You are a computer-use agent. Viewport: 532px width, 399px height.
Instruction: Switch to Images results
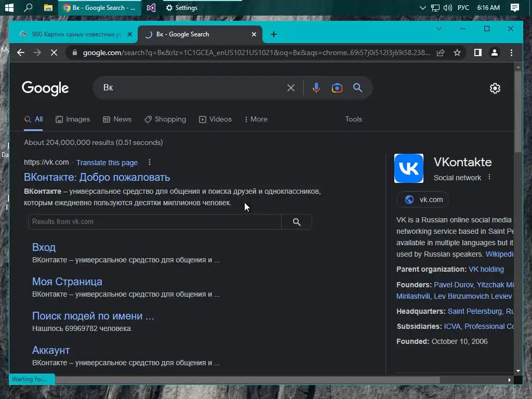(73, 119)
